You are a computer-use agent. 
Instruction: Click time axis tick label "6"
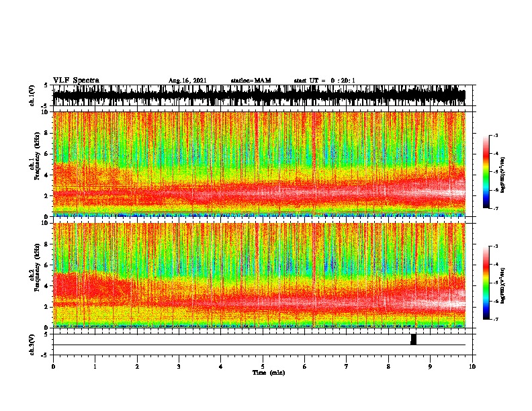point(305,366)
